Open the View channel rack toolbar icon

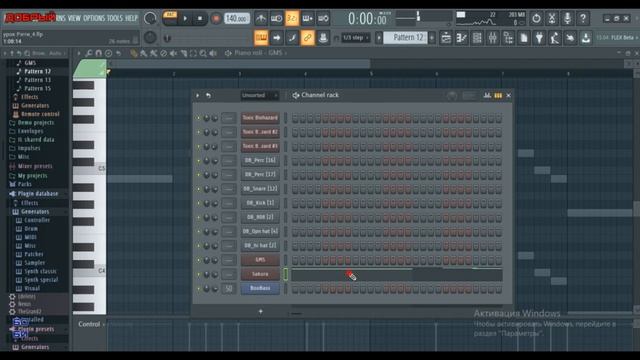coord(477,38)
